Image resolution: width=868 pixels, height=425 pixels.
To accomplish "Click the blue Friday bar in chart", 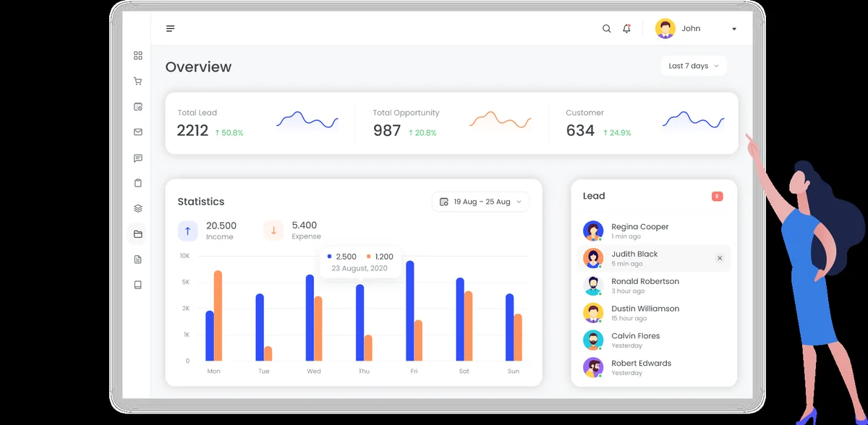I will click(410, 311).
